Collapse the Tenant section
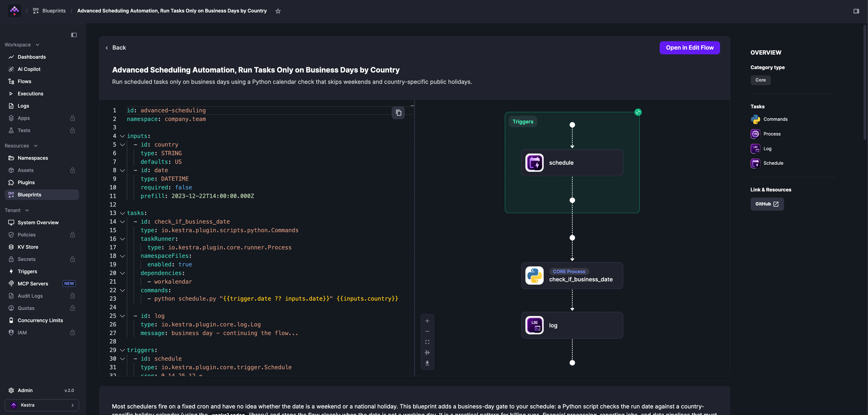Viewport: 868px width, 415px height. tap(17, 210)
